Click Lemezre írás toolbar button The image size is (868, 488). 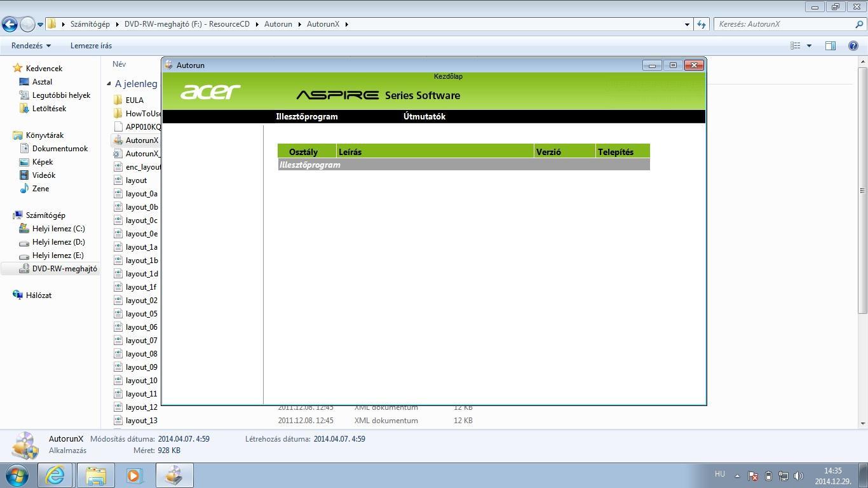[91, 46]
